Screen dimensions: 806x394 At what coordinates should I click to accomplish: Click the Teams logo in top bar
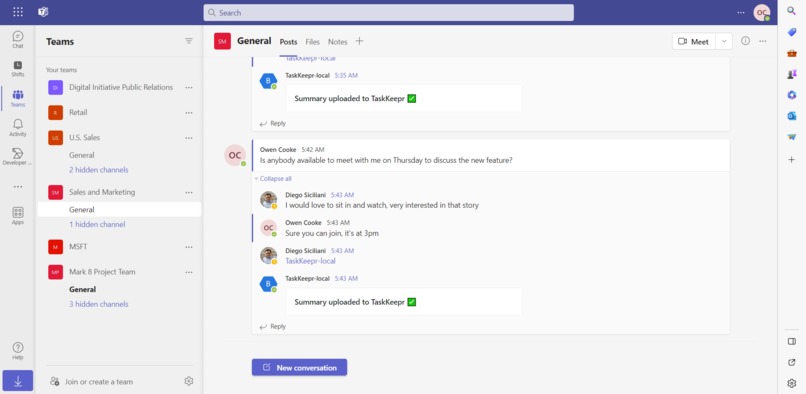tap(43, 12)
